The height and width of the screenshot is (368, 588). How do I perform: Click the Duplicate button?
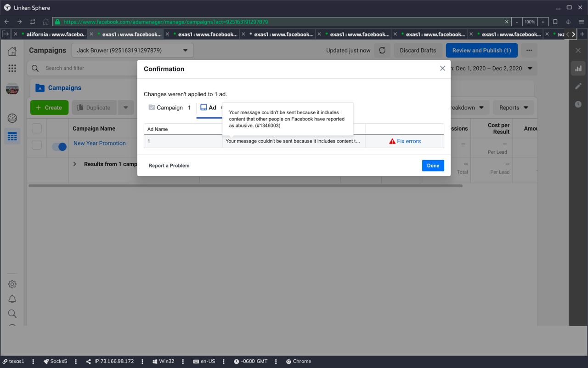click(94, 108)
